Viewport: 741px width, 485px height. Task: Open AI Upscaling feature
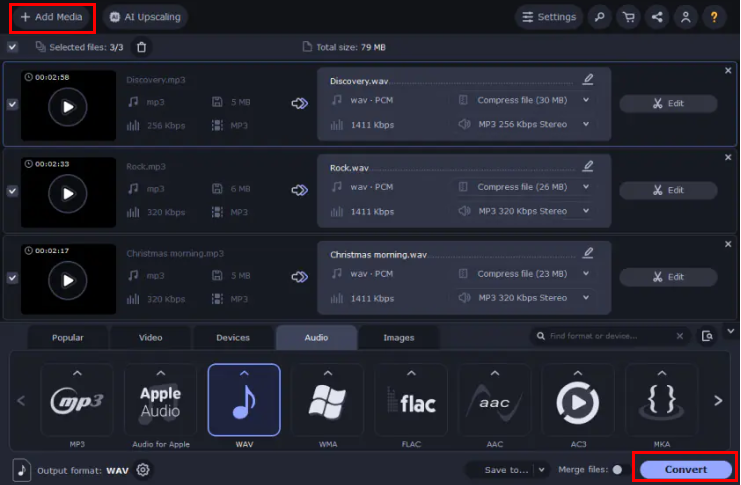coord(145,17)
